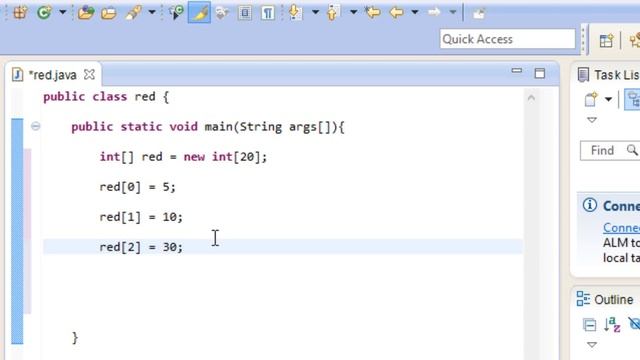Open the Outline view menu triangle
Viewport: 640px width, 360px height.
(x=592, y=345)
